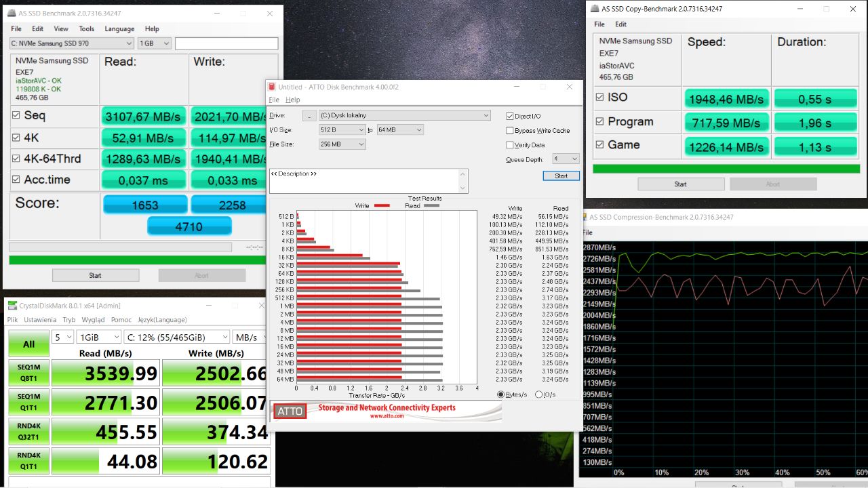Open the test count dropdown in CrystalDiskMark
The image size is (868, 488).
point(63,337)
